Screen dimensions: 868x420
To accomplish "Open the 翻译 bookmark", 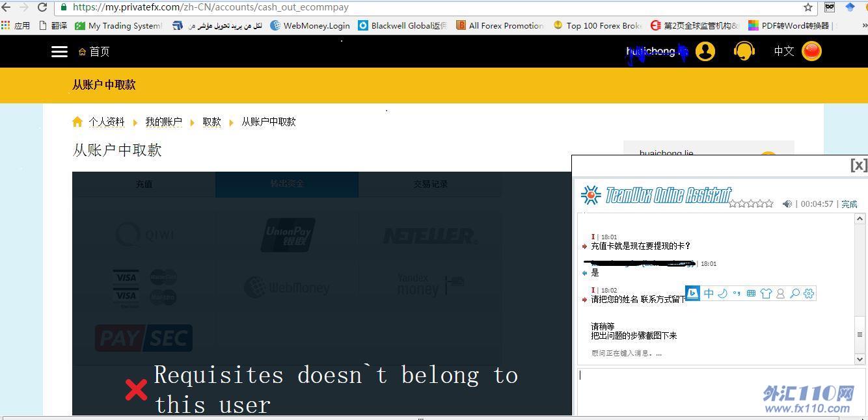I will coord(53,25).
